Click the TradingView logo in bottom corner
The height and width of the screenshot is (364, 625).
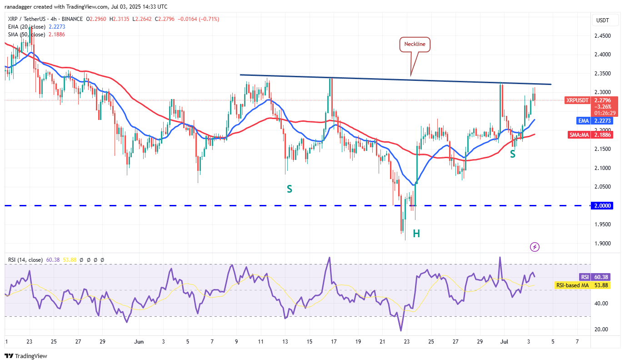26,356
